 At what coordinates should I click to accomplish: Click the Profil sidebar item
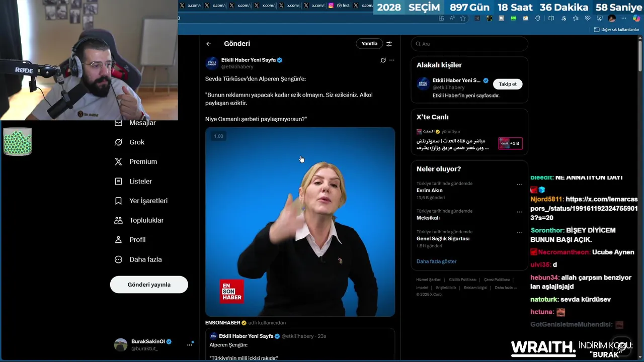click(x=130, y=240)
